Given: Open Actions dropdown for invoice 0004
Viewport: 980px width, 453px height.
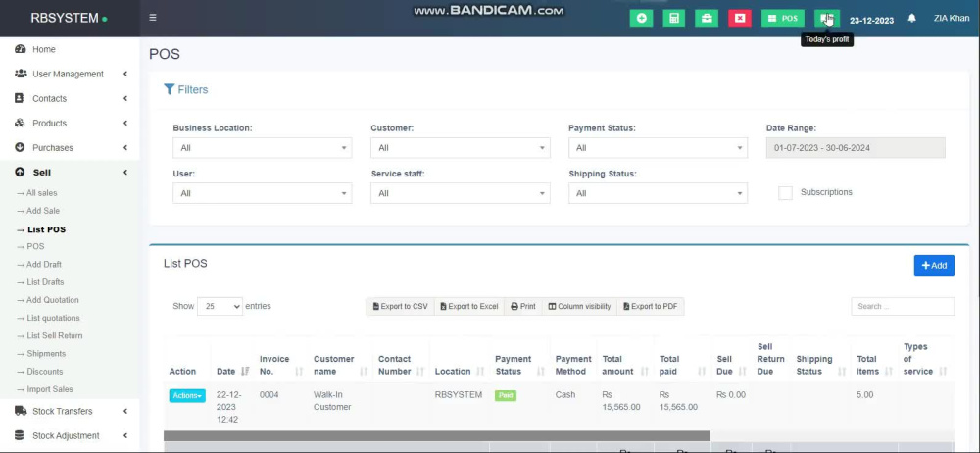Looking at the screenshot, I should (x=187, y=395).
